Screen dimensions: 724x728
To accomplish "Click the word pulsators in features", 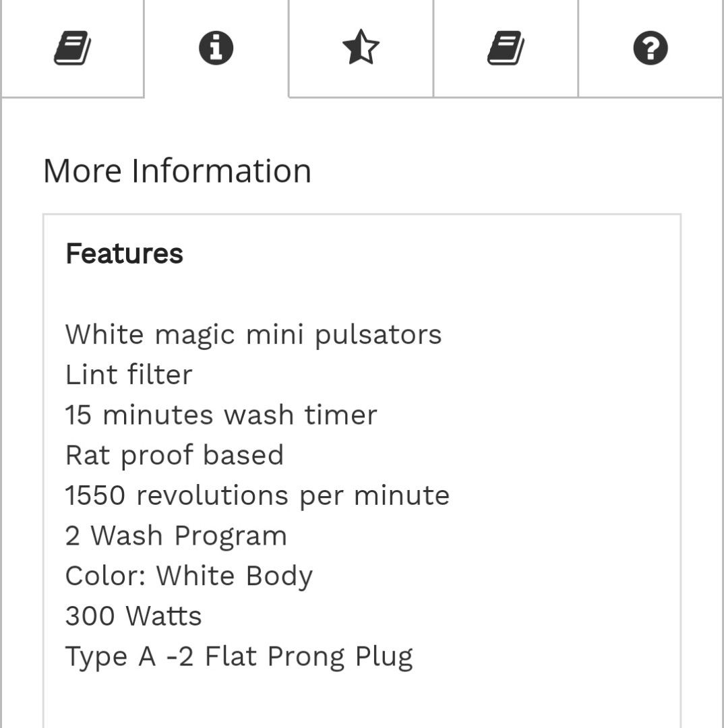I will [x=378, y=335].
